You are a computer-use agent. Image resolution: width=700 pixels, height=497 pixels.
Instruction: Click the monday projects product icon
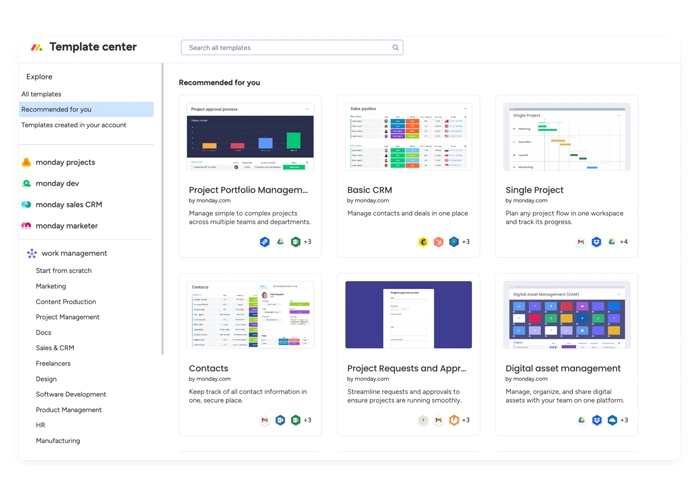26,163
